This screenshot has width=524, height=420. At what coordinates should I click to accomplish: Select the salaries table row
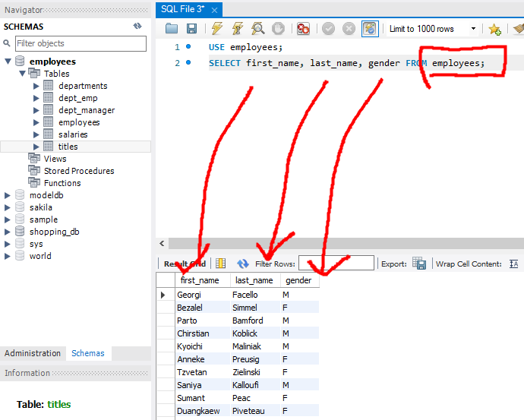[x=75, y=134]
